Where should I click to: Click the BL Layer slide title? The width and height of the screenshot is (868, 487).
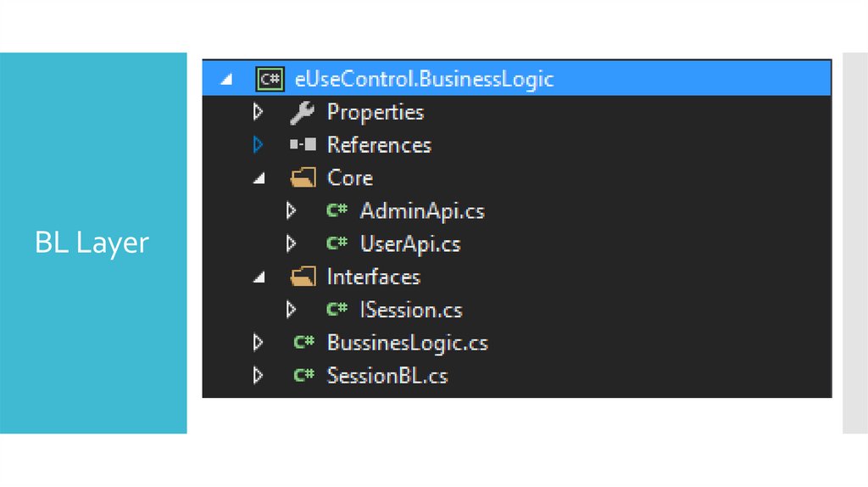(92, 243)
